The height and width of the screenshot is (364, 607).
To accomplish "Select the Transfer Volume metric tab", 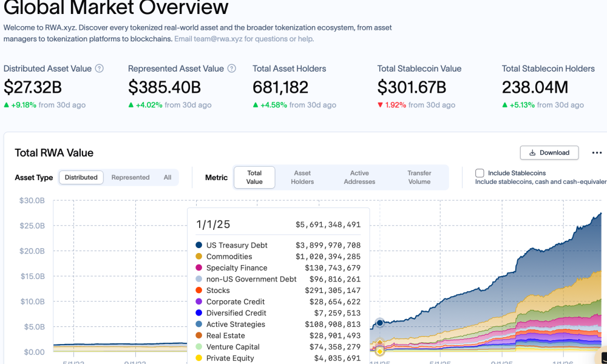I will tap(419, 177).
